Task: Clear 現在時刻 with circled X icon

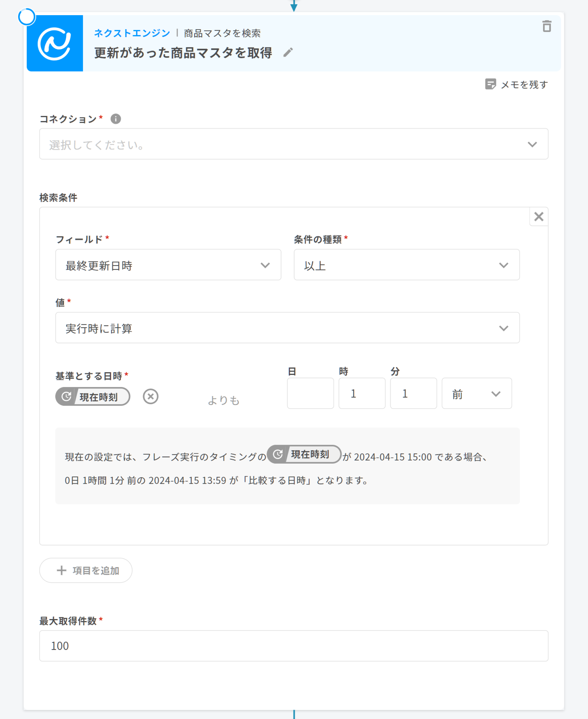Action: (150, 396)
